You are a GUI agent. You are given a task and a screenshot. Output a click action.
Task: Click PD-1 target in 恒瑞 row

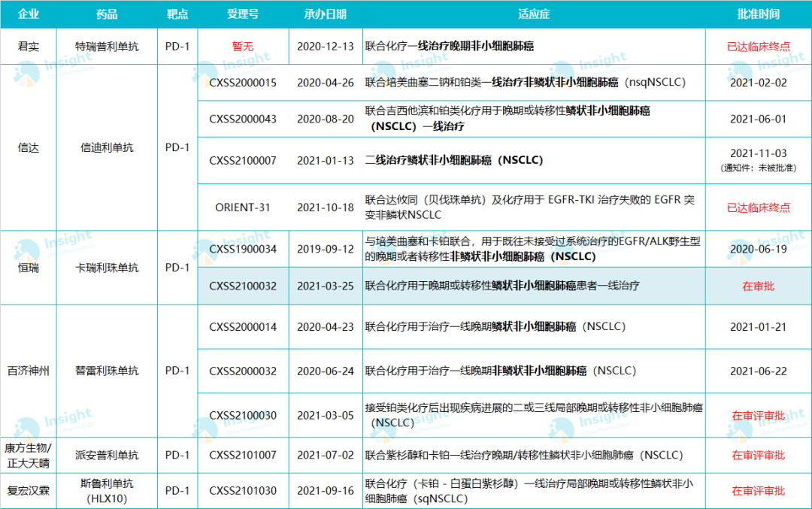(177, 268)
